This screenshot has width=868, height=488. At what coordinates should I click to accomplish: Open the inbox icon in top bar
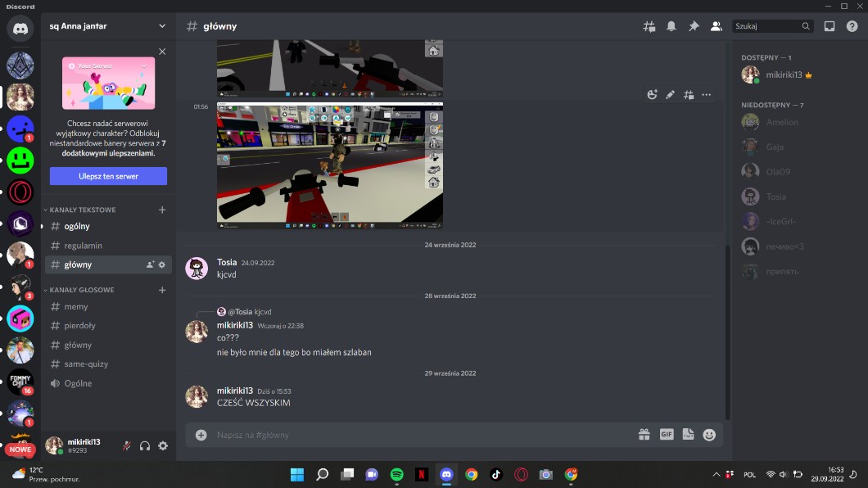(830, 26)
